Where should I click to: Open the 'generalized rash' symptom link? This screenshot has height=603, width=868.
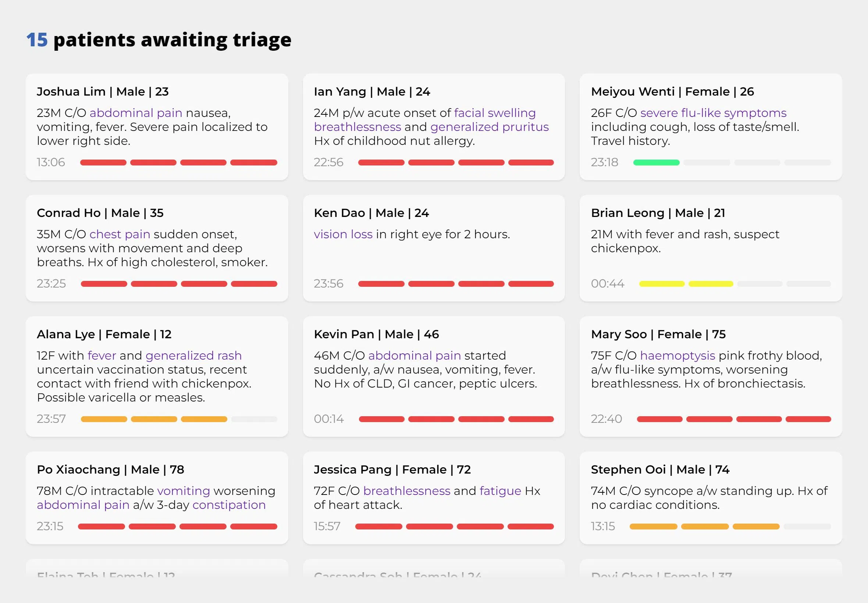click(x=193, y=356)
